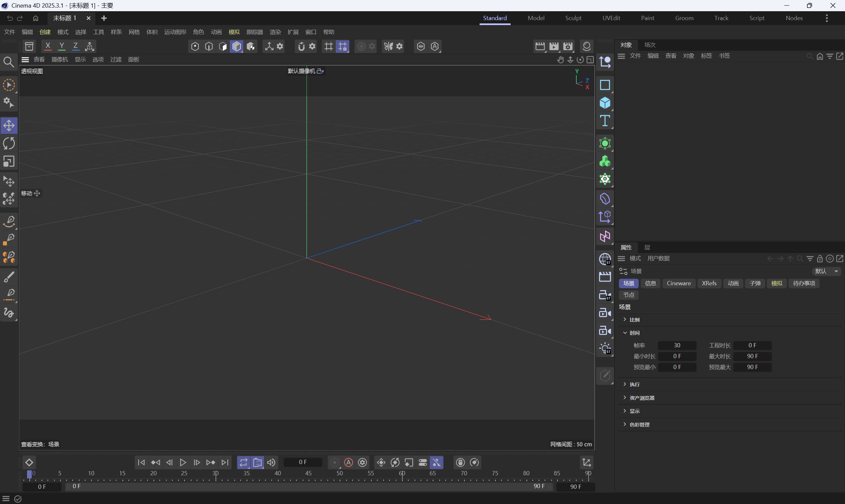Screen dimensions: 845x504
Task: Expand the 显示 section
Action: (625, 411)
